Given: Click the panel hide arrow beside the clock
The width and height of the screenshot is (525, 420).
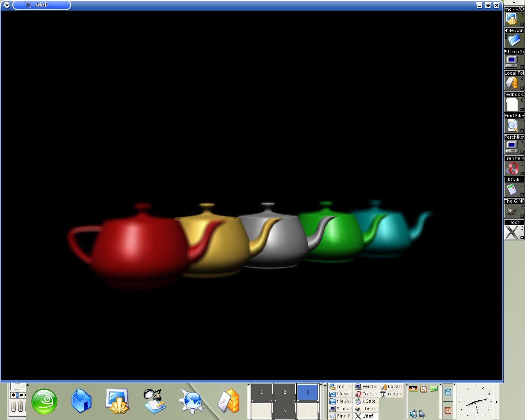Looking at the screenshot, I should pyautogui.click(x=497, y=402).
